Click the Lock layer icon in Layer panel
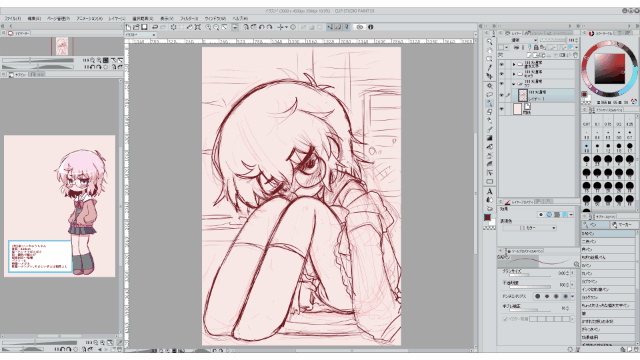Viewport: 640px width, 360px height. point(536,48)
